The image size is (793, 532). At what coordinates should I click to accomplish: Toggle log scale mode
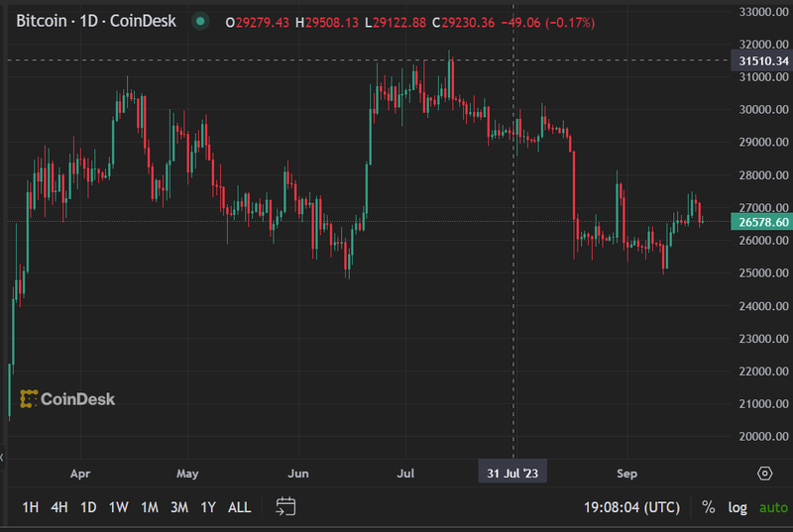737,508
